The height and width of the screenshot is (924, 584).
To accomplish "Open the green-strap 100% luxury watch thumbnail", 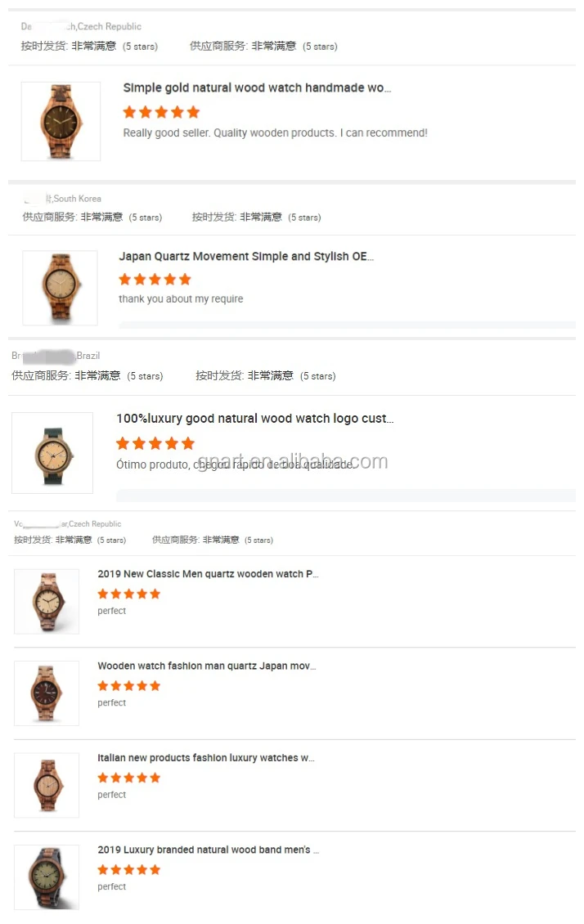I will point(52,452).
